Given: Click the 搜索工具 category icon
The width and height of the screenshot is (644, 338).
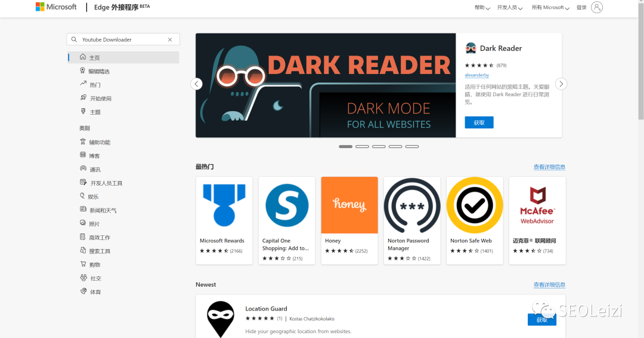Looking at the screenshot, I should click(x=83, y=250).
